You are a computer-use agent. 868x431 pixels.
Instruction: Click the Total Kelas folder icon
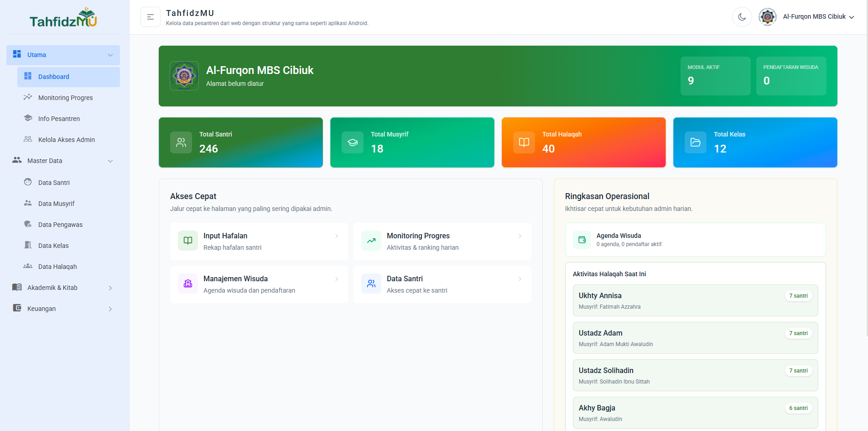pyautogui.click(x=696, y=142)
